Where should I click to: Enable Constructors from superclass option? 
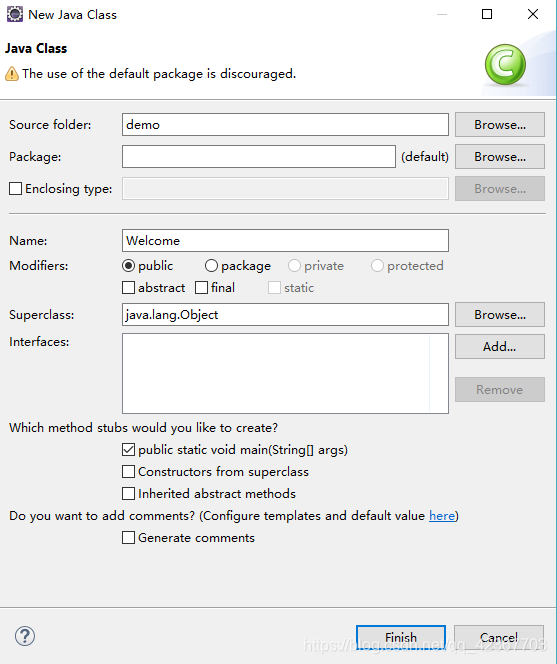[128, 471]
